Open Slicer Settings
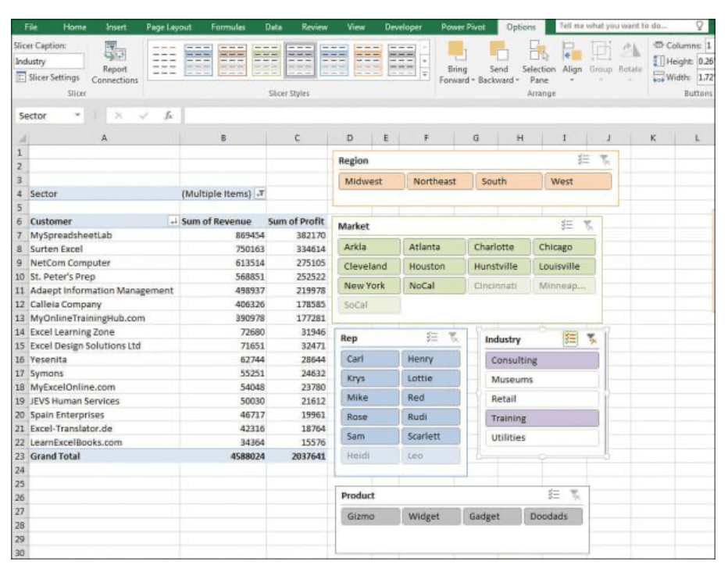 tap(48, 77)
